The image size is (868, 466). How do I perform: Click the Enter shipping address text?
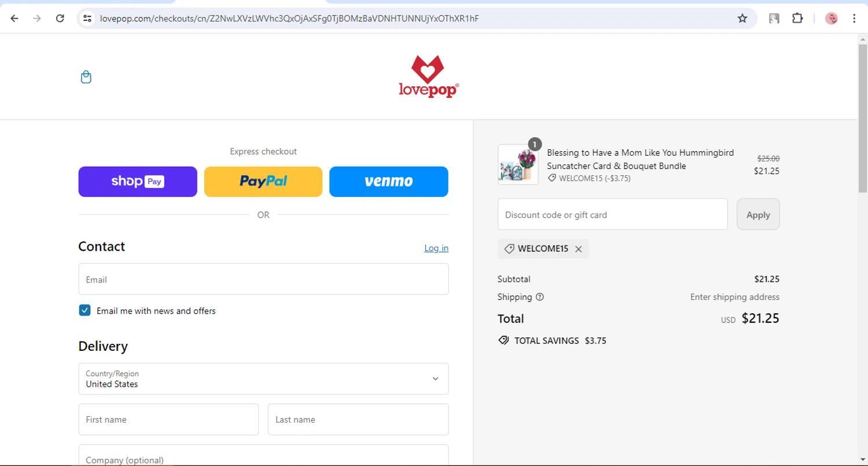[735, 297]
